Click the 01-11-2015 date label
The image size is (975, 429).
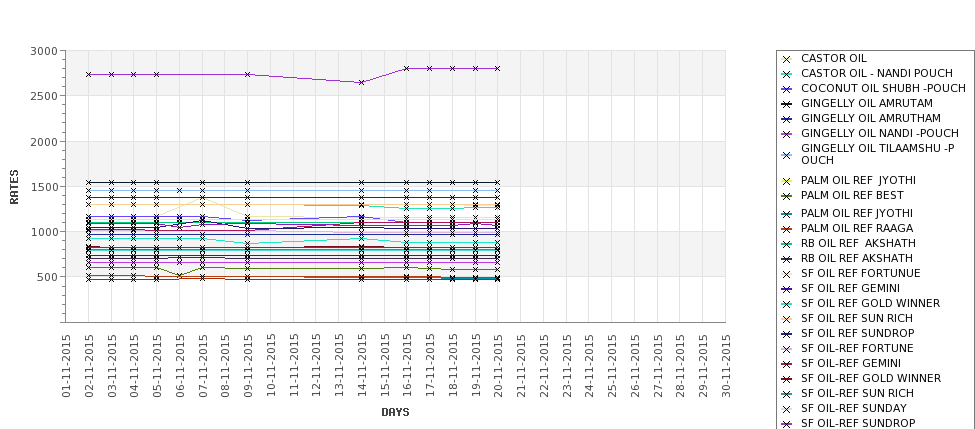(x=66, y=366)
